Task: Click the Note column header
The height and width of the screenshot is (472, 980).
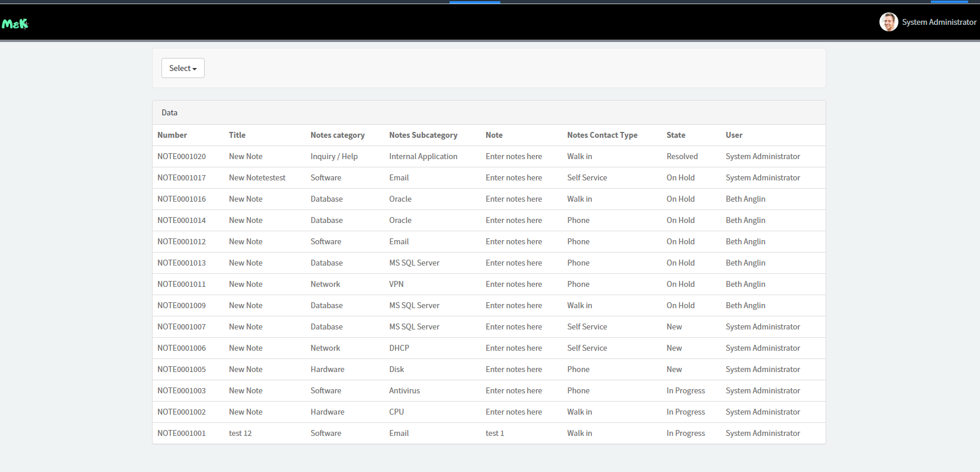Action: [x=494, y=135]
